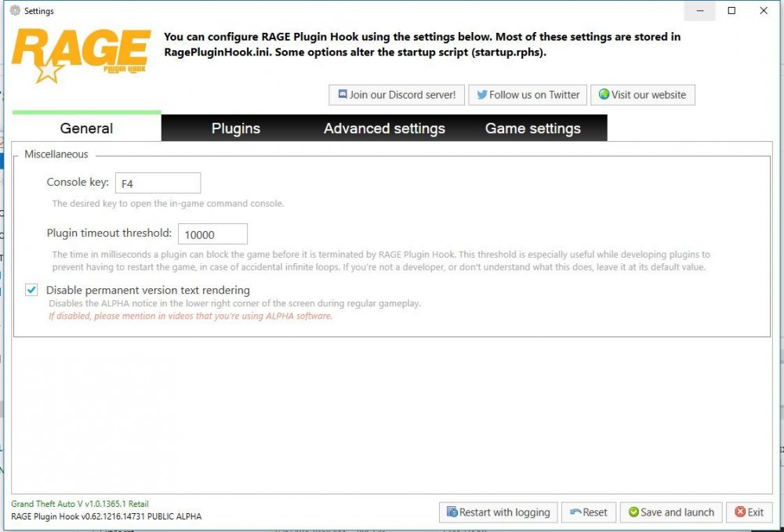Click the green check Save and launch icon

pos(633,512)
